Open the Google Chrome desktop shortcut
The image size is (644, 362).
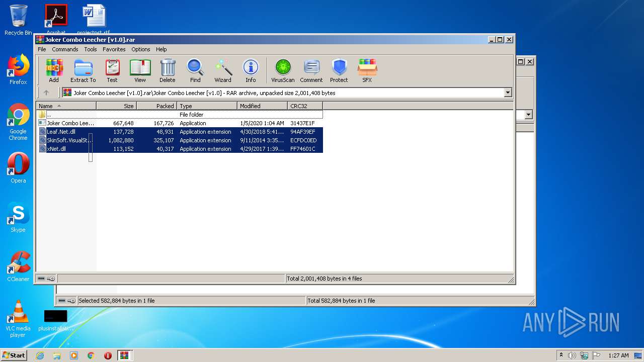pyautogui.click(x=18, y=122)
